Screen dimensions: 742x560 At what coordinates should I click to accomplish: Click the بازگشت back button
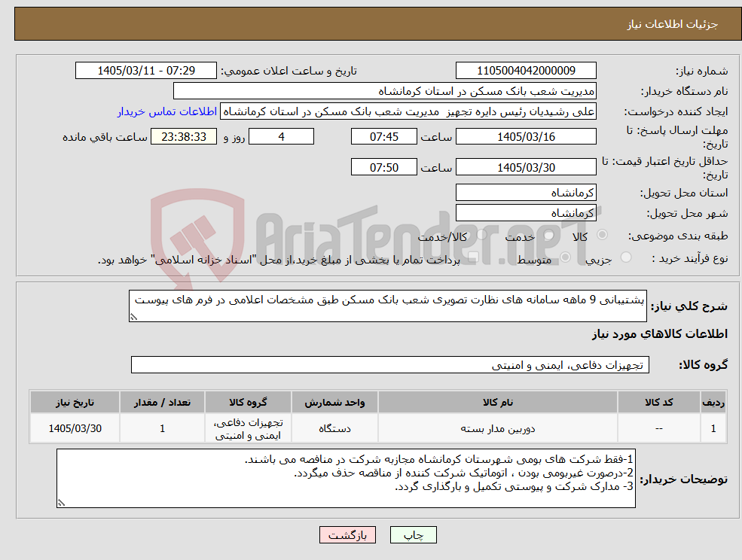(x=347, y=535)
